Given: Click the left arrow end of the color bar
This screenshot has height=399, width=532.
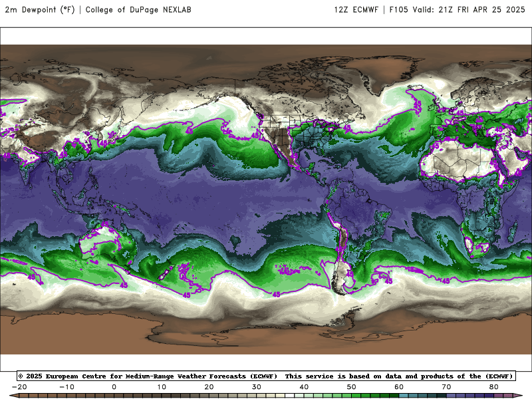Looking at the screenshot, I should click(13, 396).
